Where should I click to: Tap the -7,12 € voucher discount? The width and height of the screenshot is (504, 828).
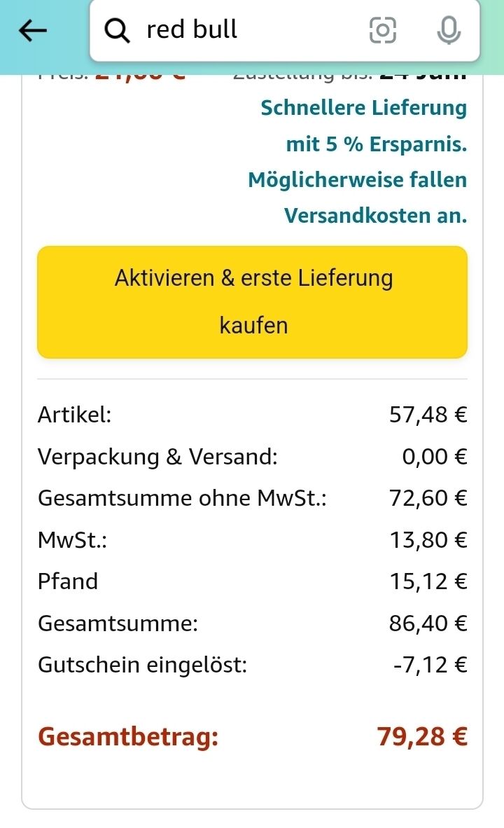(x=430, y=664)
